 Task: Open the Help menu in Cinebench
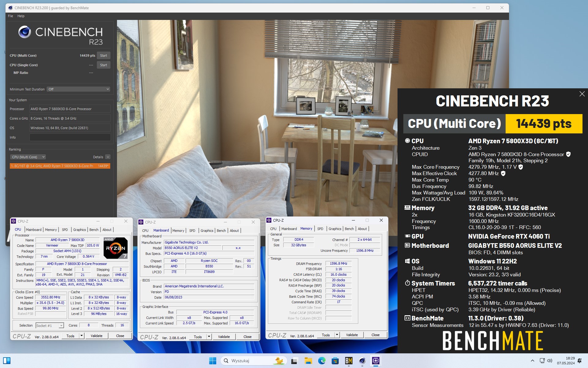click(21, 16)
